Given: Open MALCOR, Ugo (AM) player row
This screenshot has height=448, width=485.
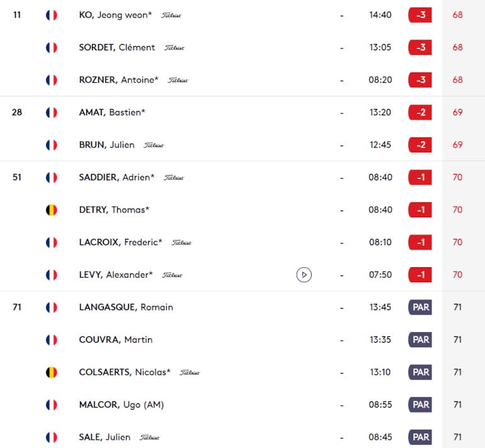Looking at the screenshot, I should click(x=122, y=405).
